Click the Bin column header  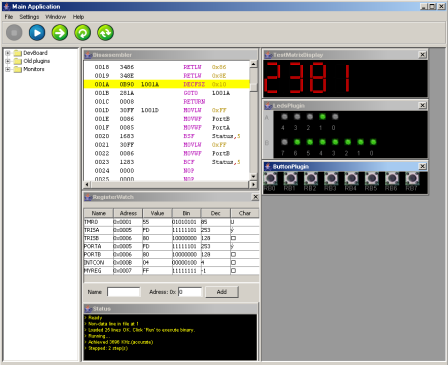[186, 213]
